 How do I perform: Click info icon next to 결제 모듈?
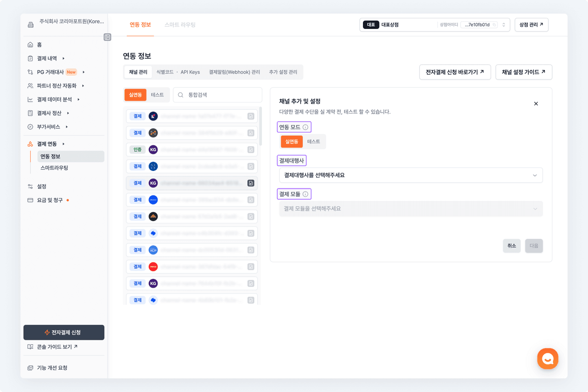pos(305,194)
